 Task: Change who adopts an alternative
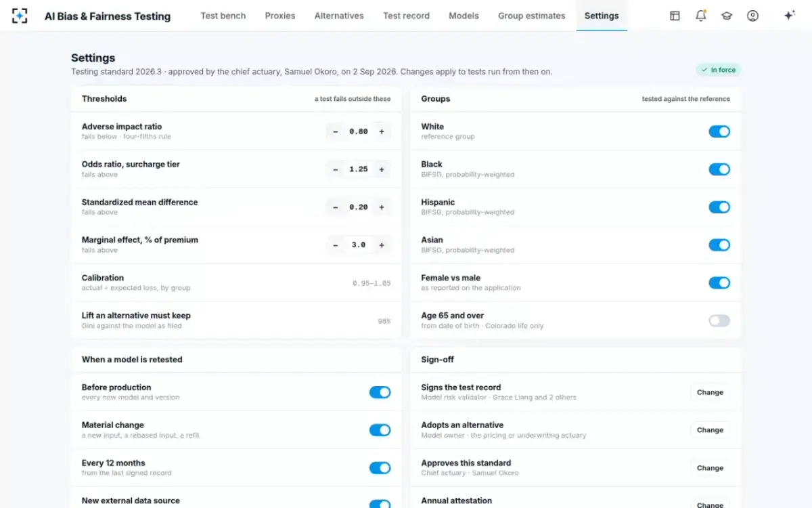point(710,430)
